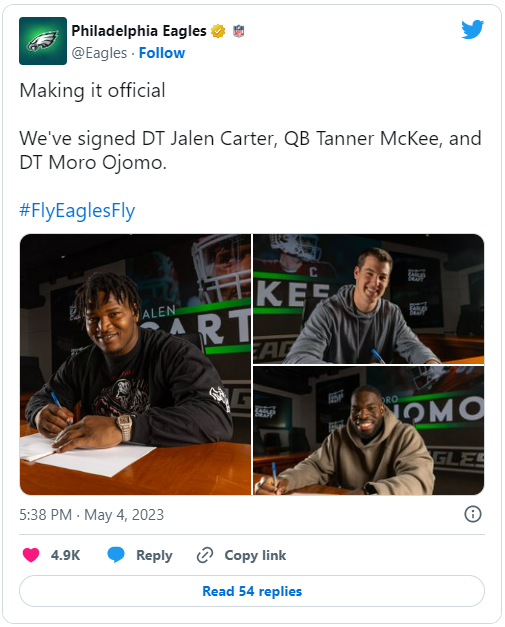Click the gold verified badge

218,31
